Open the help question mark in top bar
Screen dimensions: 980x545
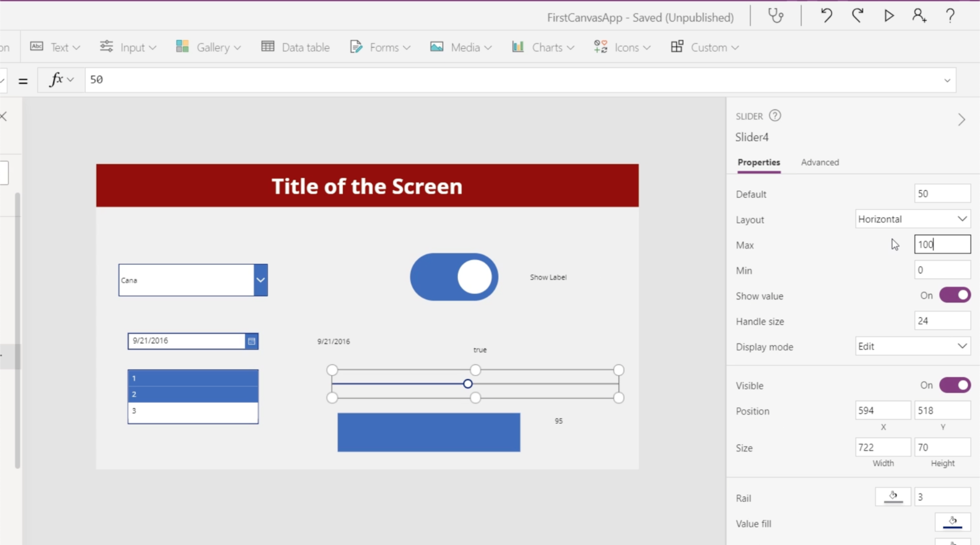tap(950, 16)
